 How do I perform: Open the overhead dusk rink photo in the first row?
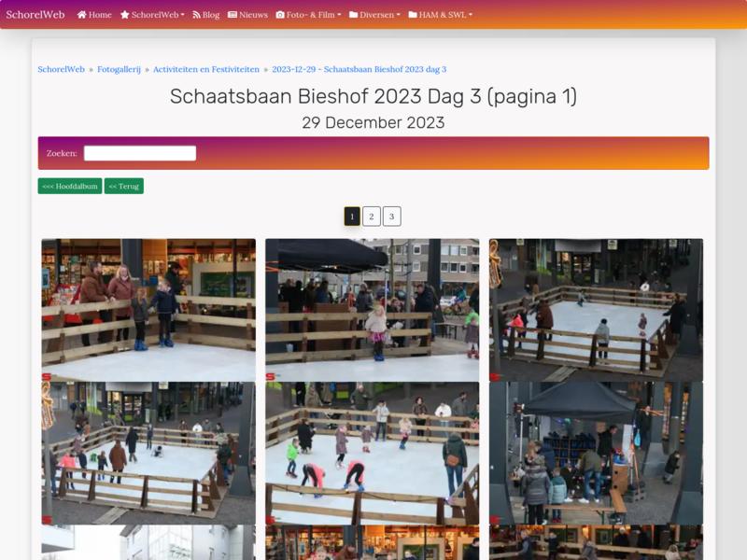(x=596, y=310)
